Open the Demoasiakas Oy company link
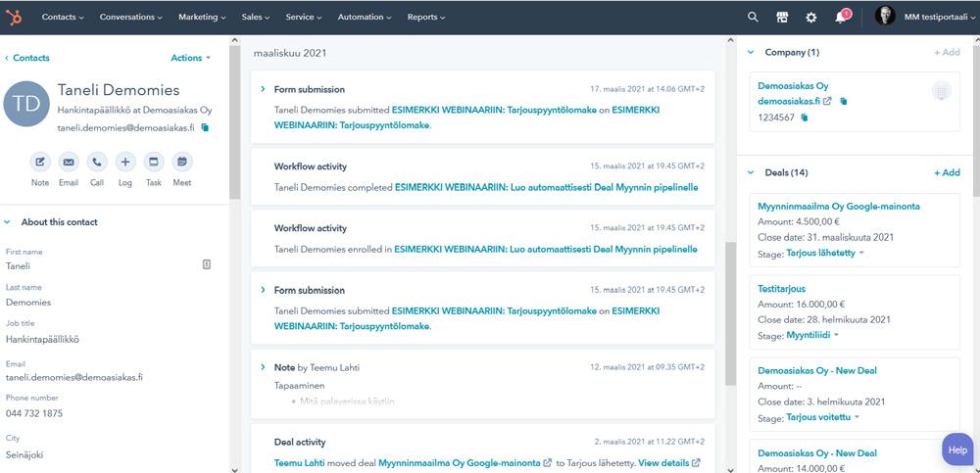 coord(793,85)
